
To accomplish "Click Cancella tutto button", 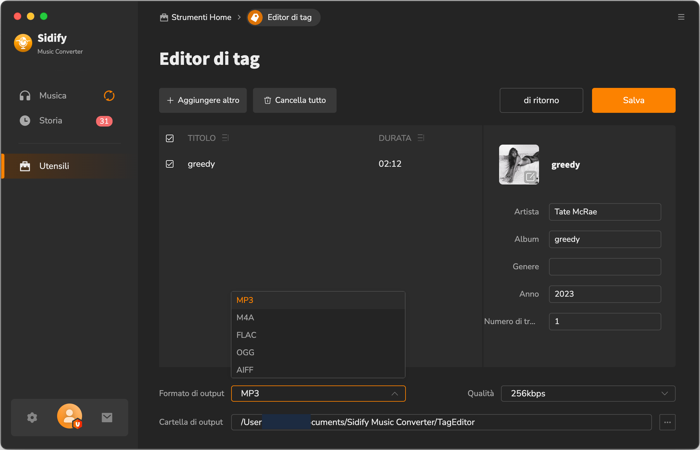I will pos(295,100).
